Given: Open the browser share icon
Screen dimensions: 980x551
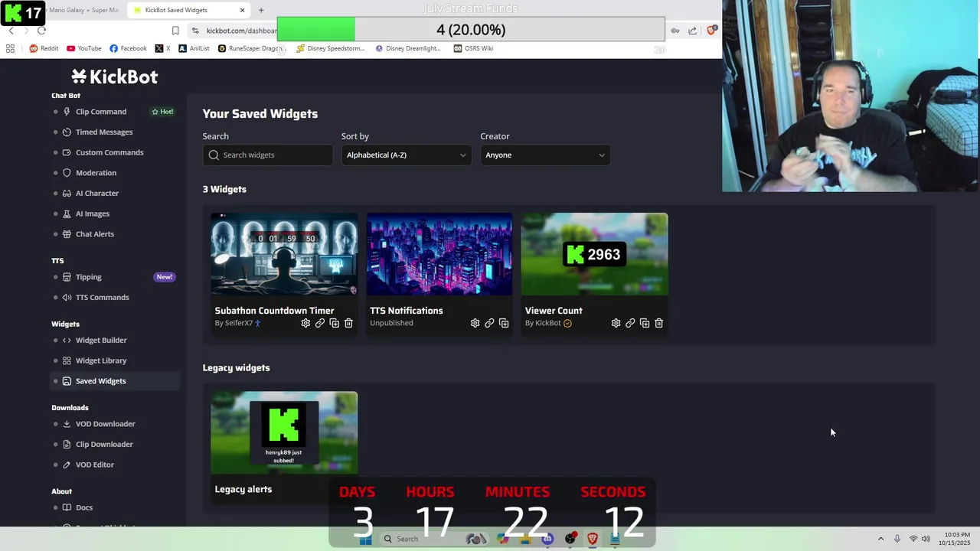Looking at the screenshot, I should (x=692, y=31).
